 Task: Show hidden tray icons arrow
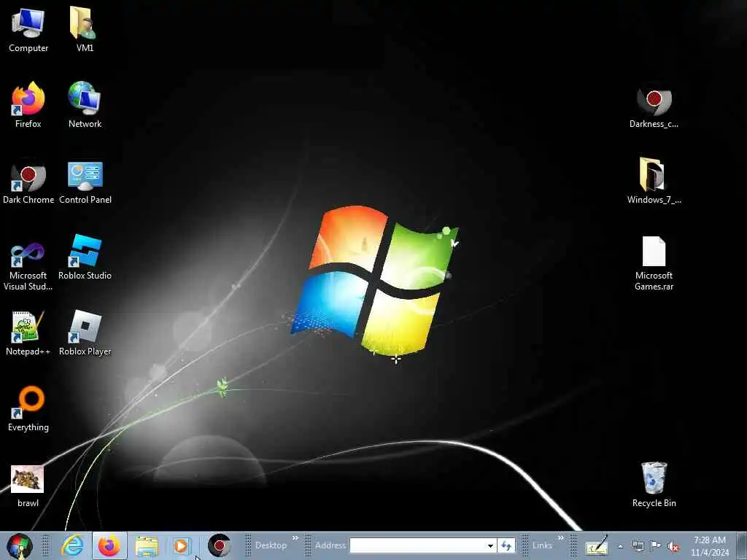620,546
